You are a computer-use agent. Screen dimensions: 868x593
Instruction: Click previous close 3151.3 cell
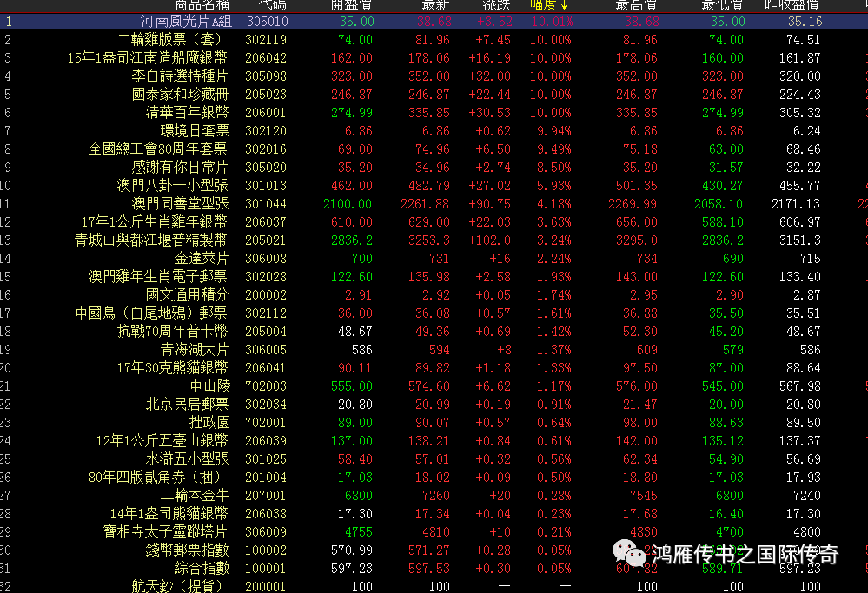click(x=800, y=240)
